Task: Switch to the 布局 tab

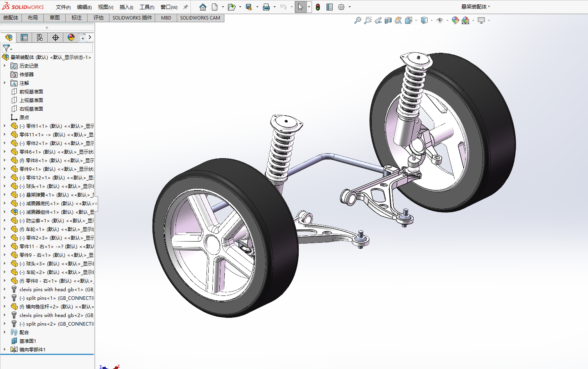Action: coord(33,18)
